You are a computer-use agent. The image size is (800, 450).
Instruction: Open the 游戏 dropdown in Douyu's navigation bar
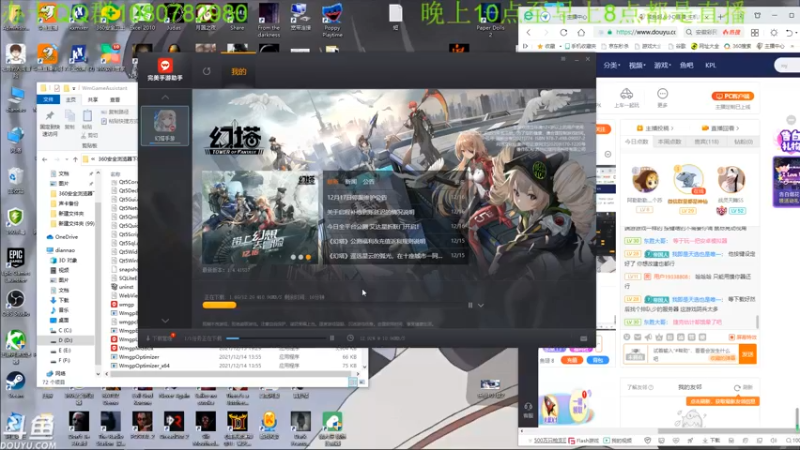tap(662, 65)
